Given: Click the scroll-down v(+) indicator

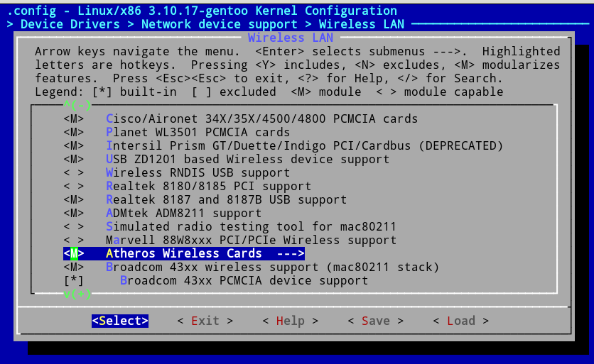Looking at the screenshot, I should [77, 294].
